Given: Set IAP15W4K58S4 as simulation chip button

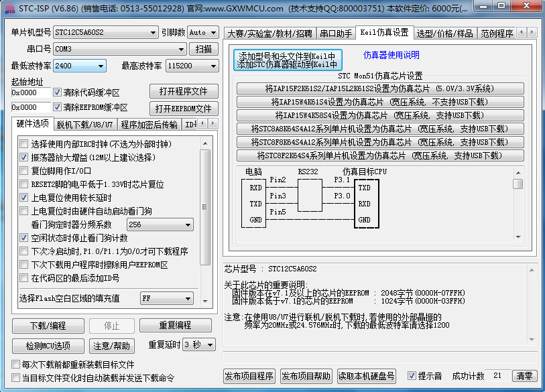Looking at the screenshot, I should click(x=380, y=115).
